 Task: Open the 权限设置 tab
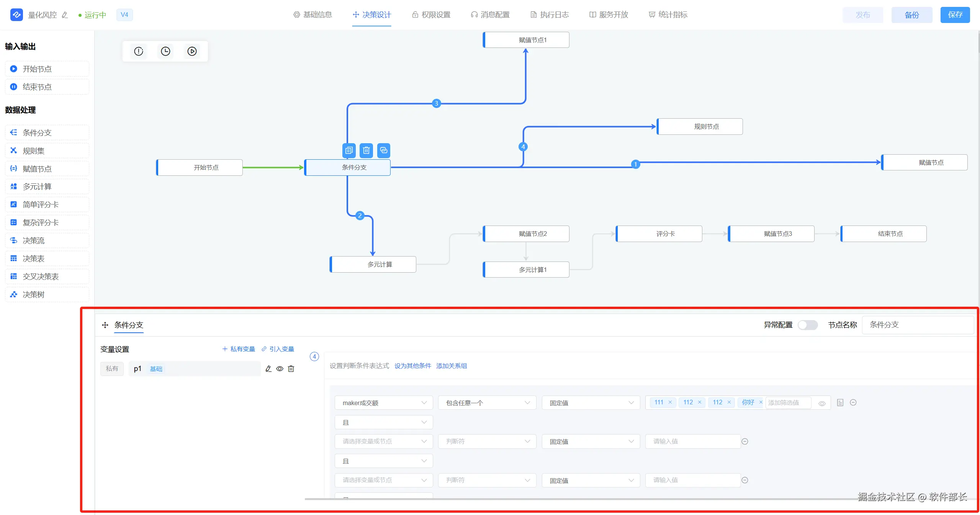click(x=431, y=15)
